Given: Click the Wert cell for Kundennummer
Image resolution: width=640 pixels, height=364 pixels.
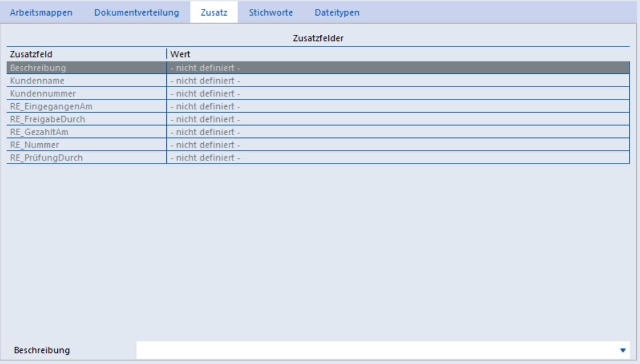Looking at the screenshot, I should (398, 94).
